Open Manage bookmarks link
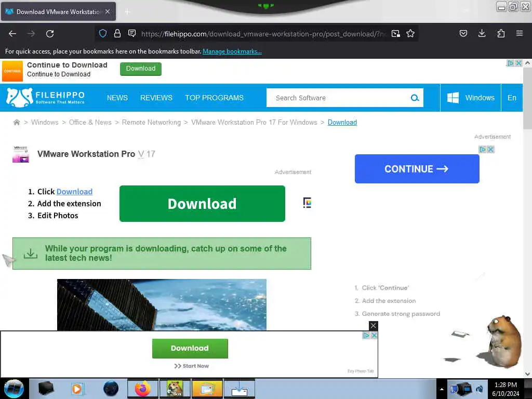This screenshot has width=532, height=399. [x=232, y=51]
